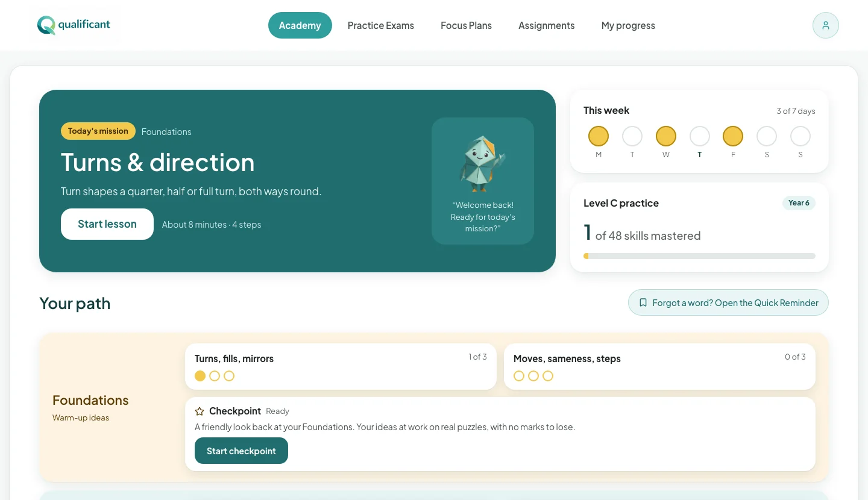
Task: Click the bookmark icon in Quick Reminder
Action: 643,303
